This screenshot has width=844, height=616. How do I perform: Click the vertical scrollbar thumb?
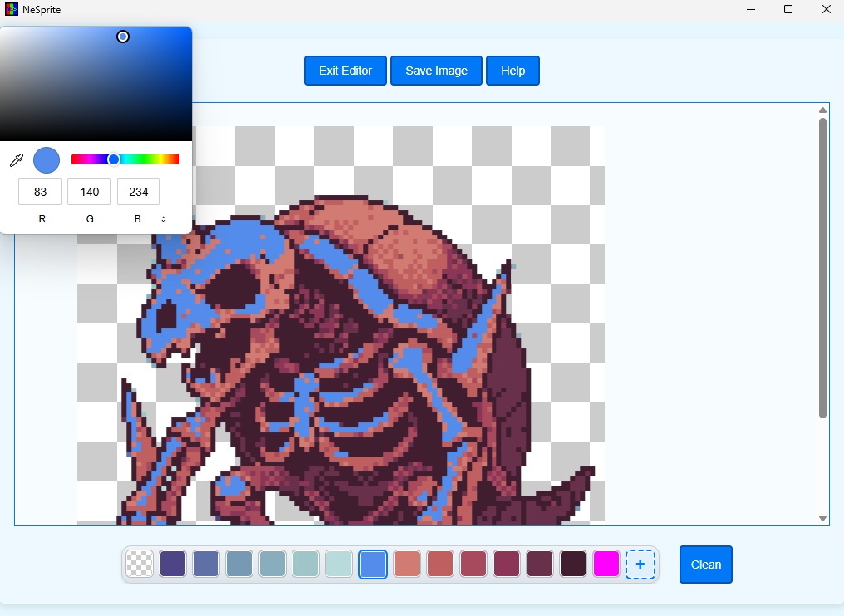822,268
